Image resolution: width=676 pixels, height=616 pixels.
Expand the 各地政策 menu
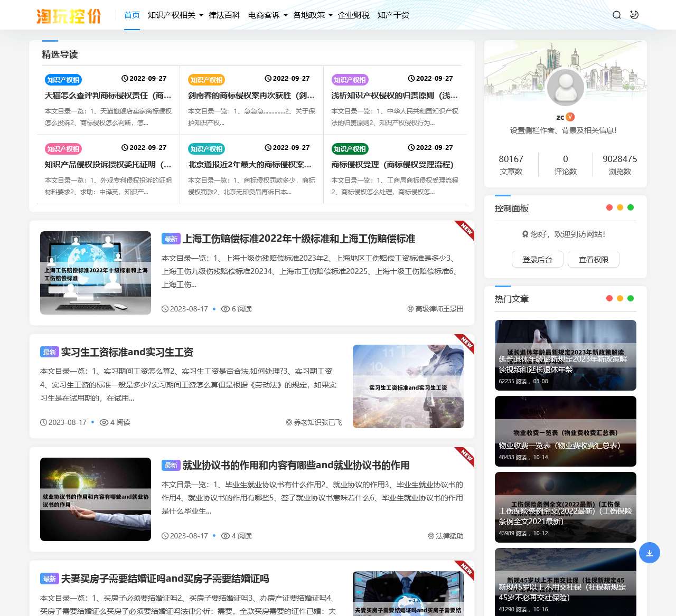310,15
